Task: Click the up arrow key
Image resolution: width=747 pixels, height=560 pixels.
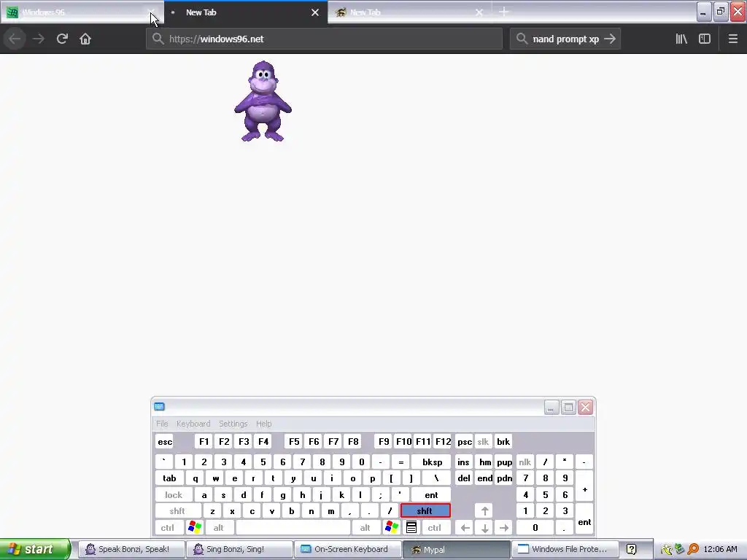Action: tap(484, 511)
